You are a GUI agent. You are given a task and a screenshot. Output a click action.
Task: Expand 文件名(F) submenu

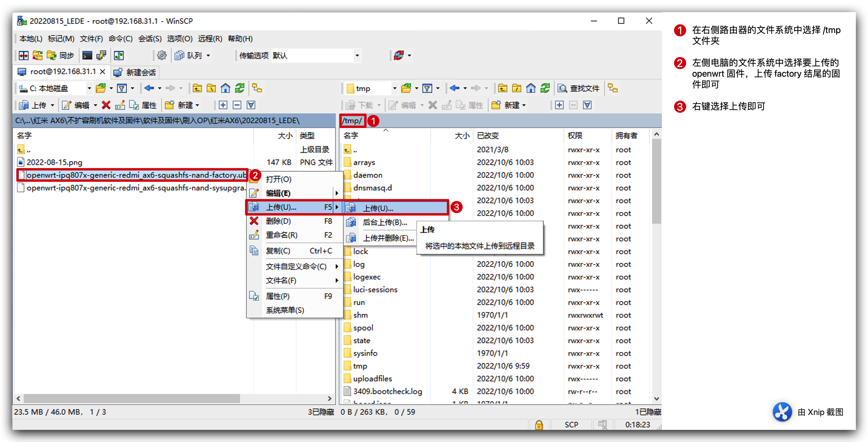click(x=295, y=280)
